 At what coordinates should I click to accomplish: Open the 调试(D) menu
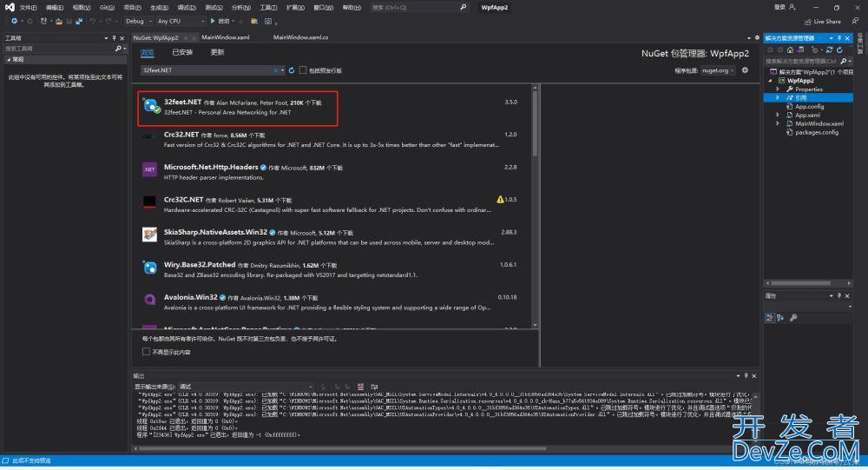coord(187,7)
